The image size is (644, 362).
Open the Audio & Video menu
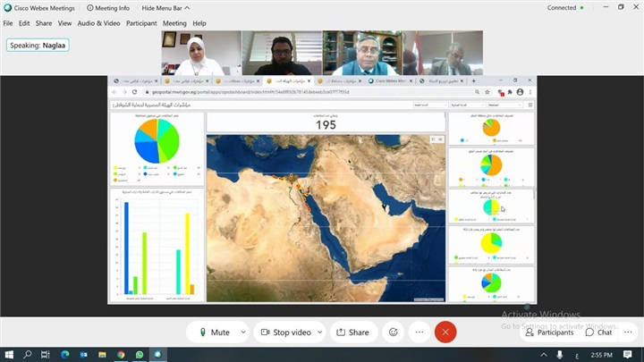point(100,23)
